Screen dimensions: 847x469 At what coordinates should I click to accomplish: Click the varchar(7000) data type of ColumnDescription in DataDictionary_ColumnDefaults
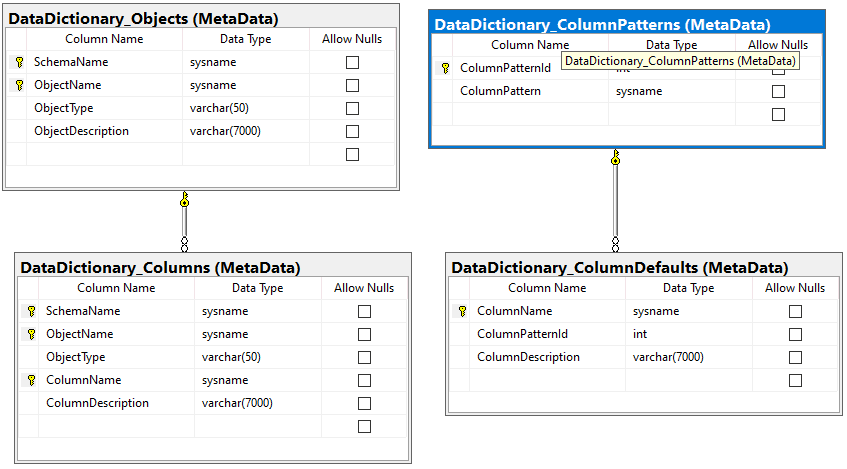click(x=668, y=357)
